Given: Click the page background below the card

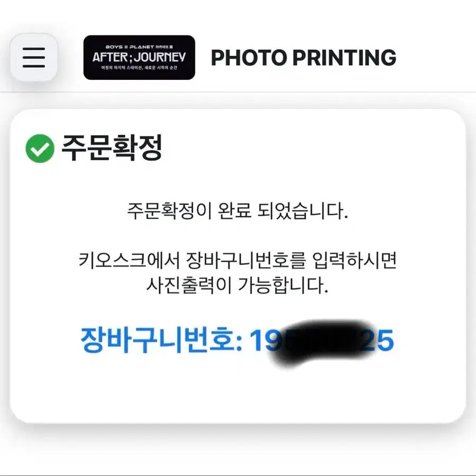Looking at the screenshot, I should pos(237,449).
